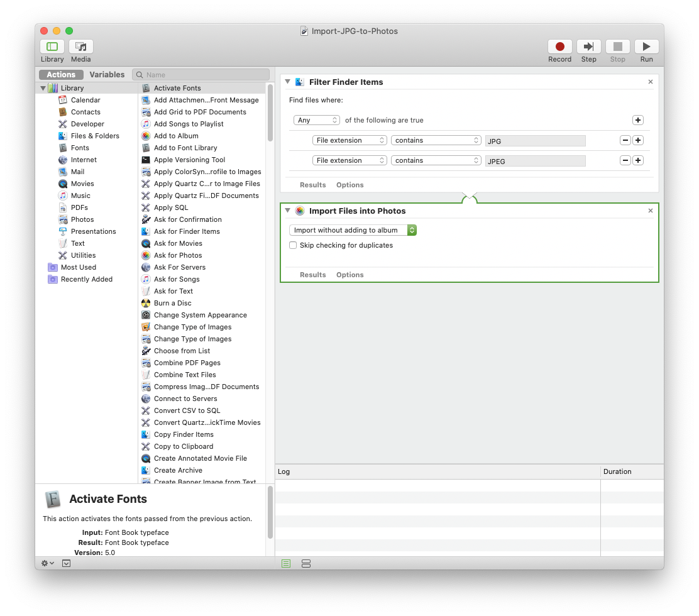Switch to the Variables tab
This screenshot has width=699, height=616.
click(x=107, y=74)
